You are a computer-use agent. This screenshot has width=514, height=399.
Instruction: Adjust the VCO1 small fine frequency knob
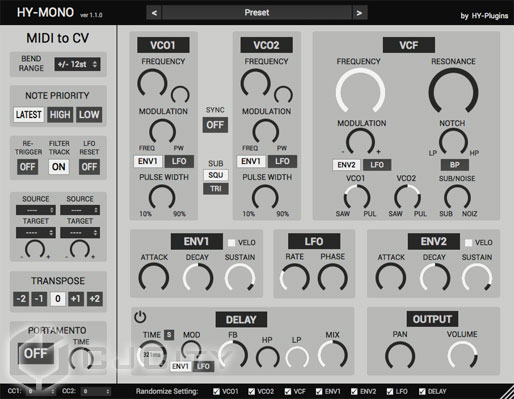coord(180,94)
